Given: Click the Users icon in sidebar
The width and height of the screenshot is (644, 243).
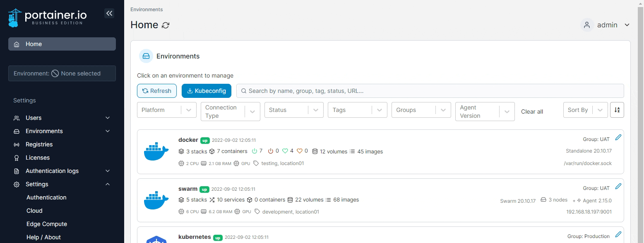Looking at the screenshot, I should point(17,118).
